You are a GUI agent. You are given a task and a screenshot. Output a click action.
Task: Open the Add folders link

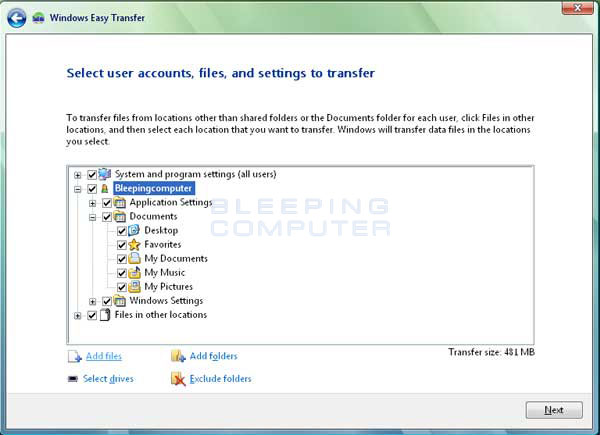[214, 356]
